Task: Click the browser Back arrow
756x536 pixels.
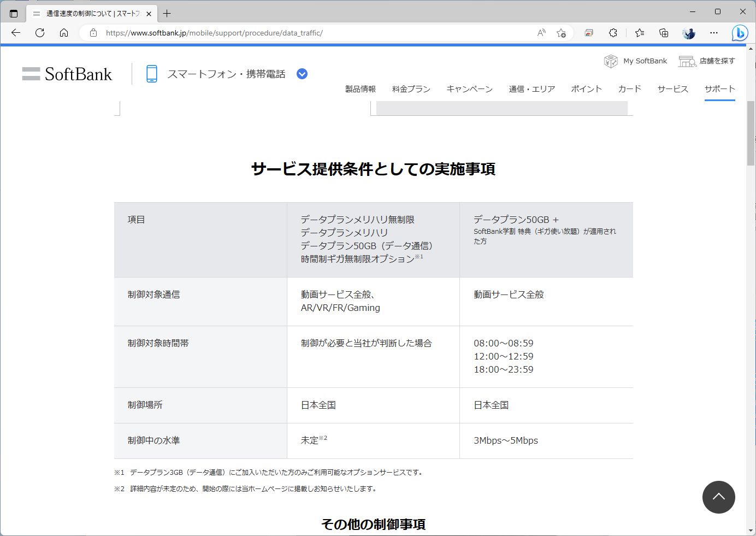Action: coord(16,33)
